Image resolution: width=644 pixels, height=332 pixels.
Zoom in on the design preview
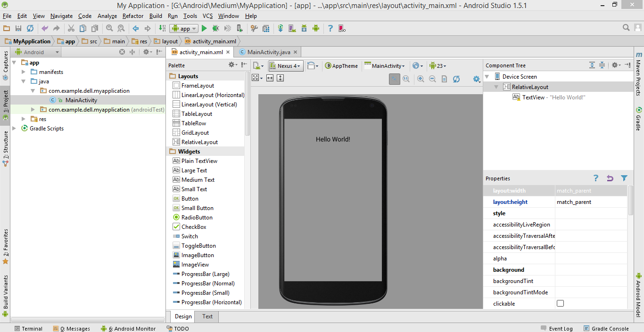click(x=421, y=79)
